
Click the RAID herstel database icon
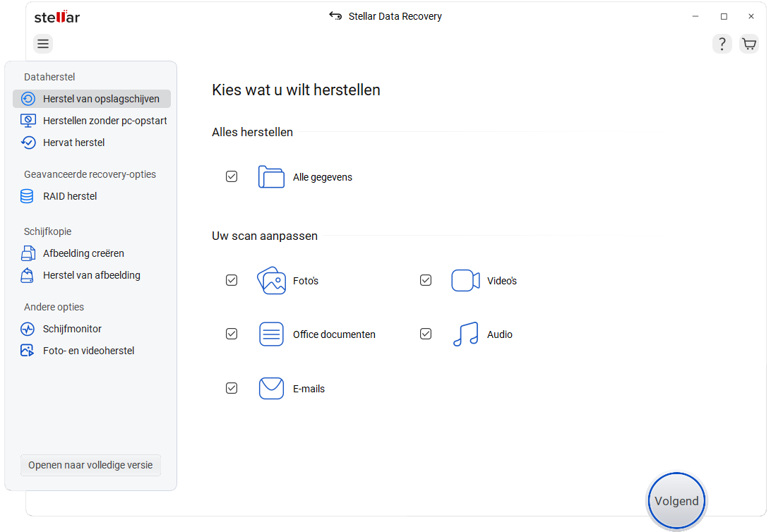point(27,196)
